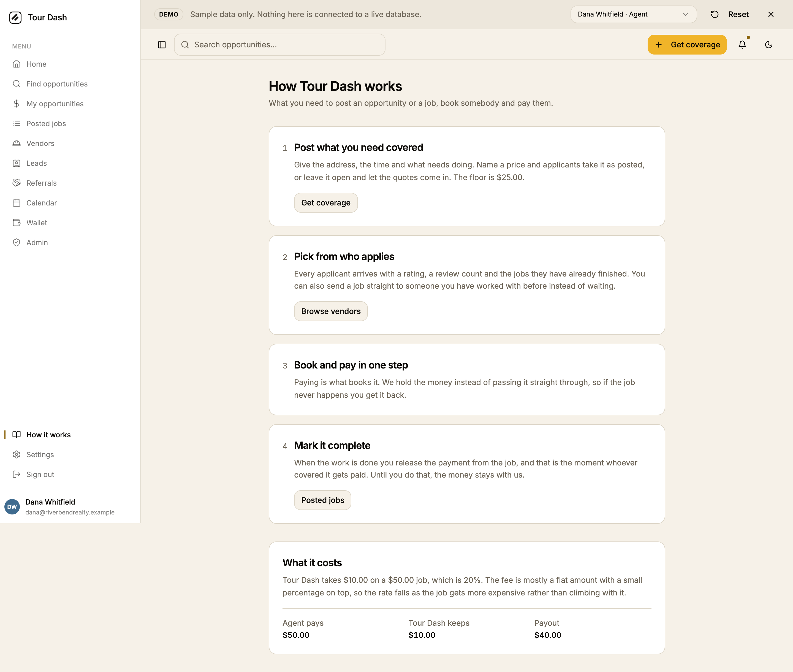Click dana@riverbendrealty.example email text
Screen dimensions: 793x672
tap(70, 512)
